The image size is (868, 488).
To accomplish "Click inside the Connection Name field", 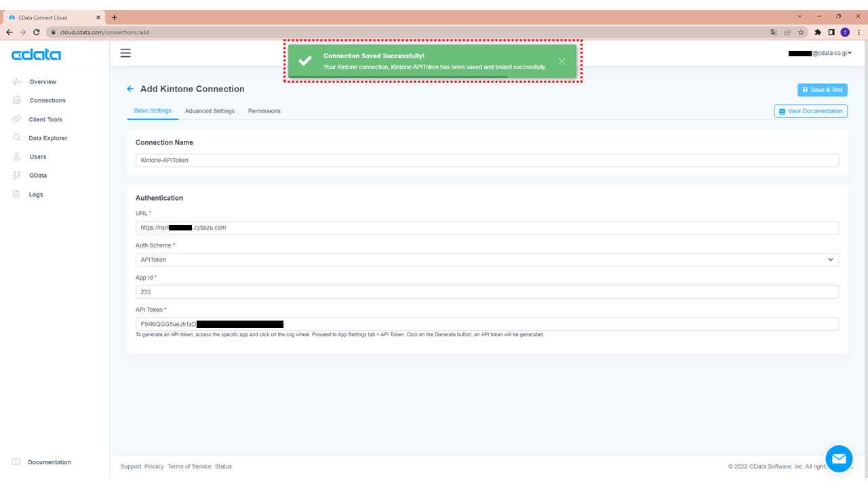I will click(x=487, y=160).
